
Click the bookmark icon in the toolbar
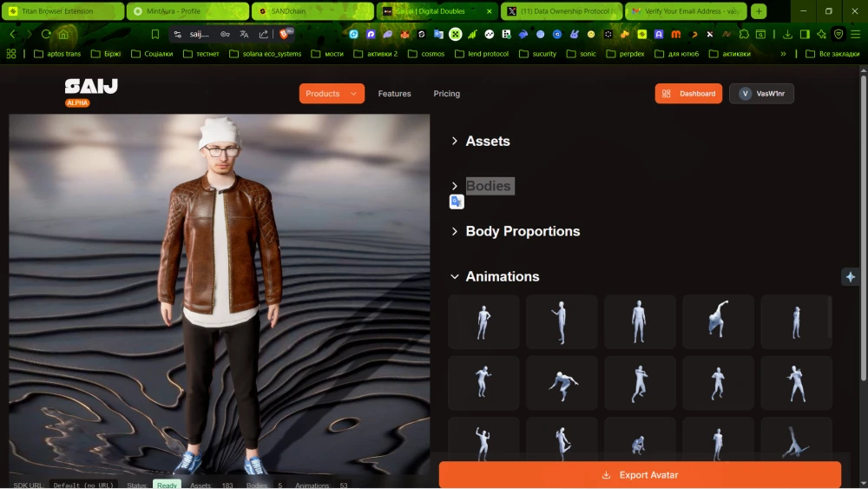(x=155, y=35)
